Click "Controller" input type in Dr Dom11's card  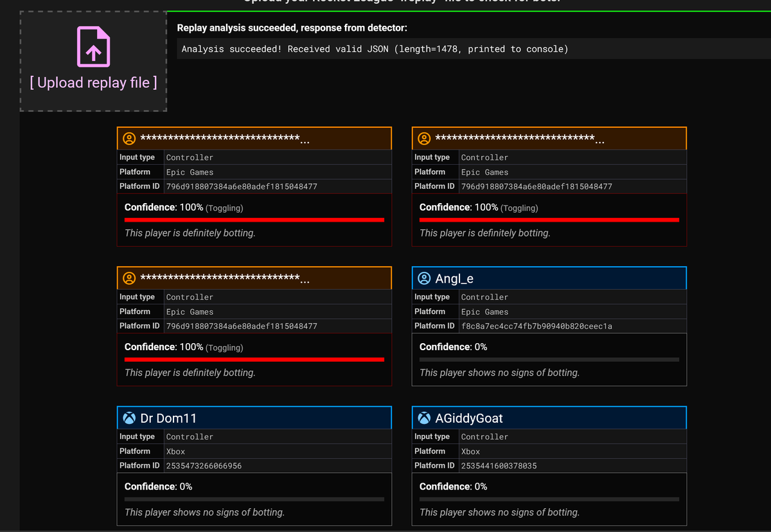tap(190, 437)
